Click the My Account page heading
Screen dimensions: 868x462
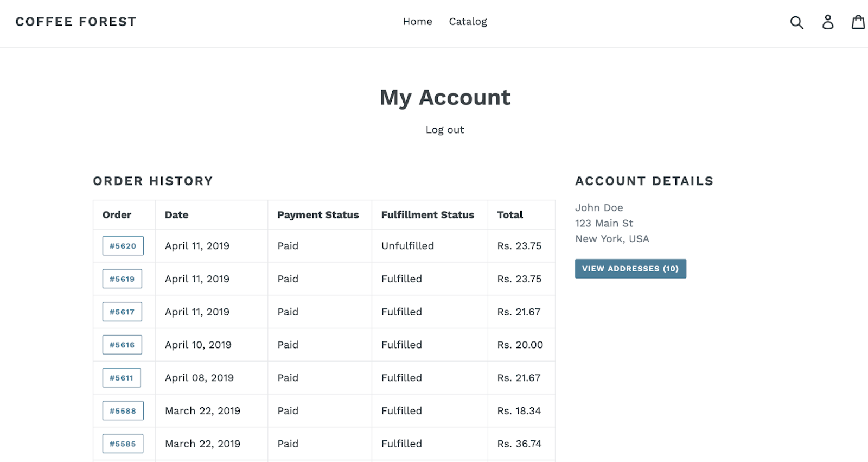(x=445, y=98)
